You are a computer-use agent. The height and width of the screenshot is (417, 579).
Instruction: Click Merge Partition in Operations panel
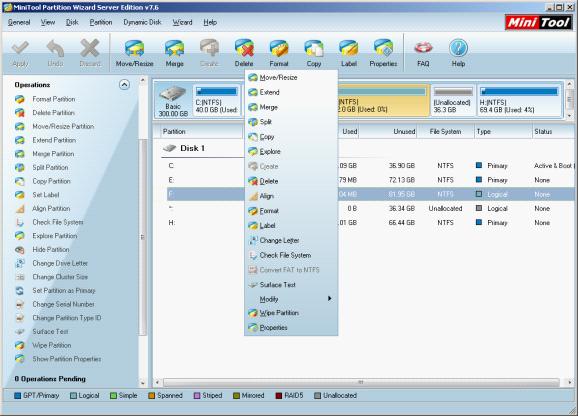click(53, 154)
